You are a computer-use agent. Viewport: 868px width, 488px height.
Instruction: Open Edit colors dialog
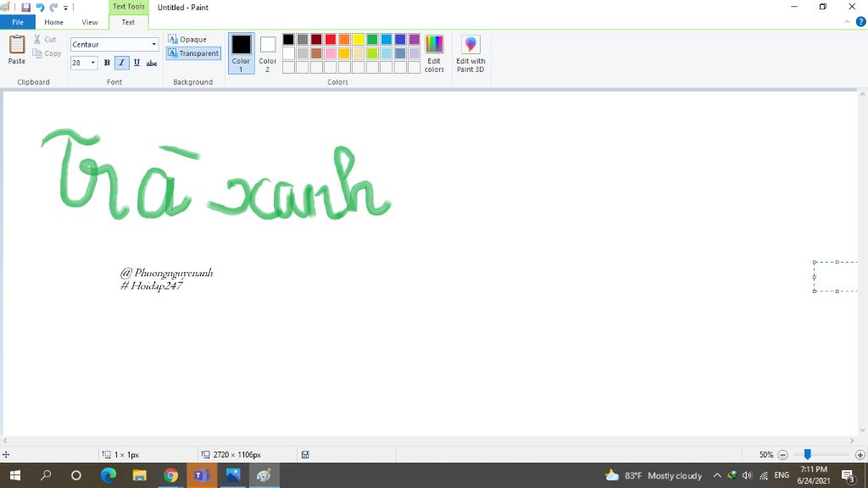(x=434, y=53)
